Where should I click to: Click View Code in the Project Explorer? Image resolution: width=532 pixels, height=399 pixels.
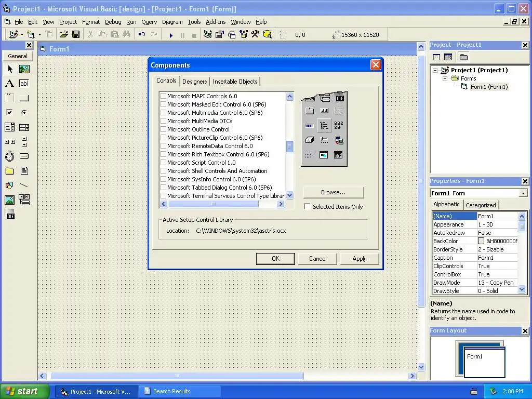(x=436, y=57)
